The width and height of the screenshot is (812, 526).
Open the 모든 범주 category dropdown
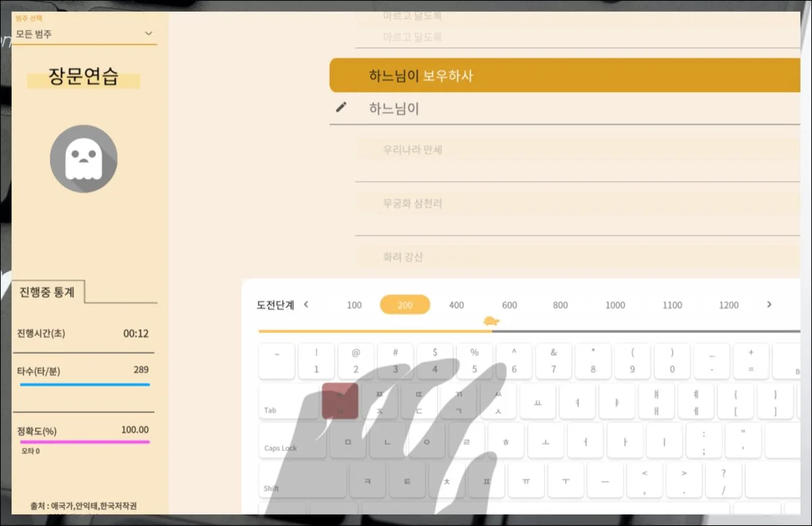click(x=84, y=32)
